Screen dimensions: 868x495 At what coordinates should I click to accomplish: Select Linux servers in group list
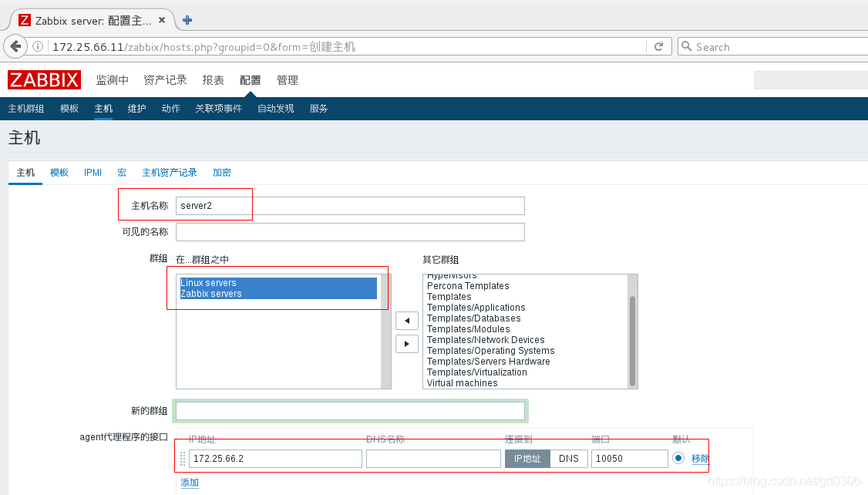point(278,283)
